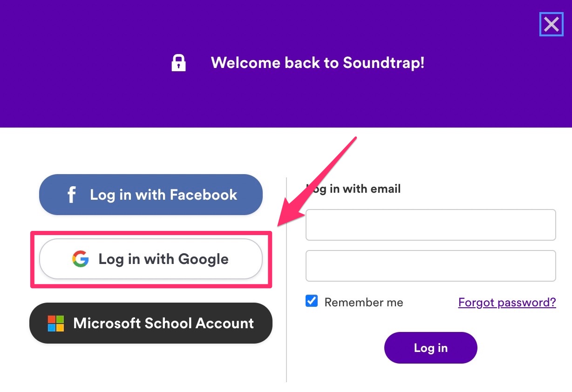The width and height of the screenshot is (572, 392).
Task: Click the Log in with email label
Action: coord(354,189)
